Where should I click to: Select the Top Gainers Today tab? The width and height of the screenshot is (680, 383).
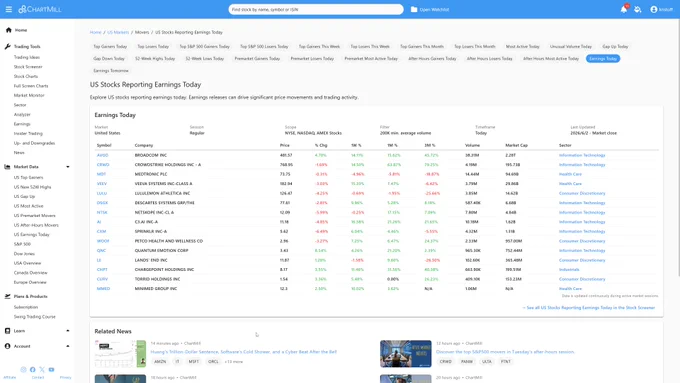(x=110, y=46)
